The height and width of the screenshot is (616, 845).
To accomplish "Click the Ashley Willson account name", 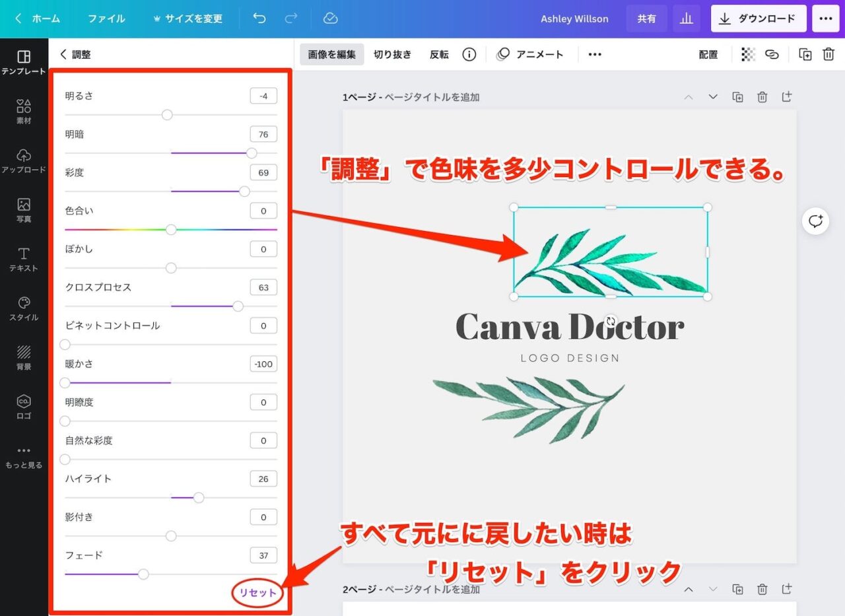I will (x=574, y=18).
